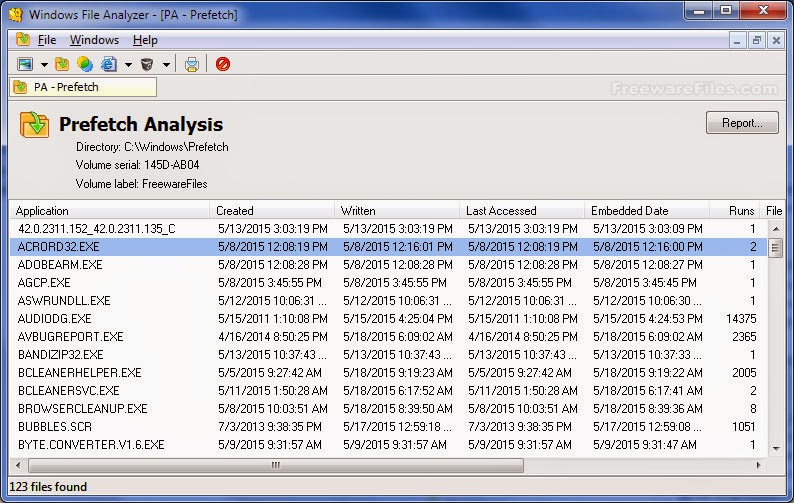Select the ACRORD32.EXE row
794x503 pixels.
[388, 247]
